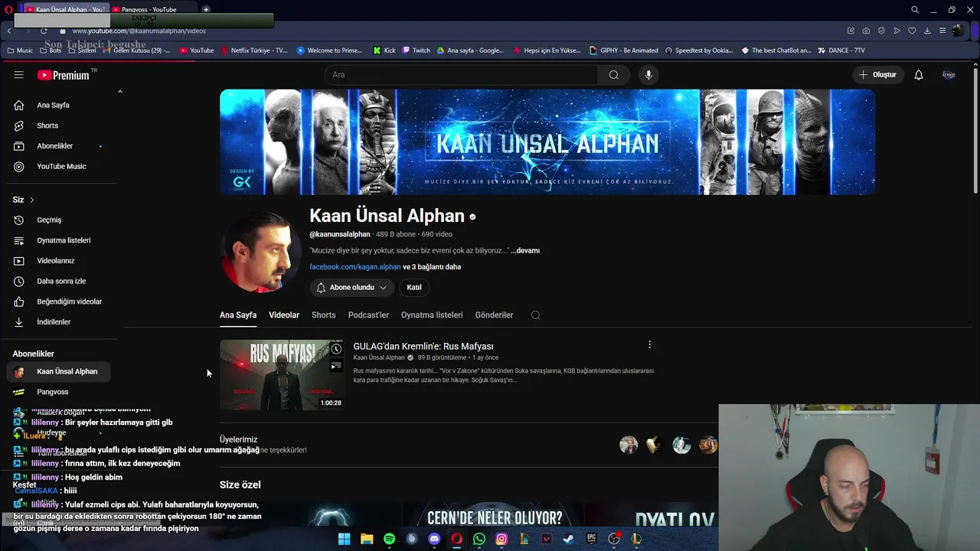Open Spotify from the taskbar
The width and height of the screenshot is (980, 551).
(x=389, y=539)
